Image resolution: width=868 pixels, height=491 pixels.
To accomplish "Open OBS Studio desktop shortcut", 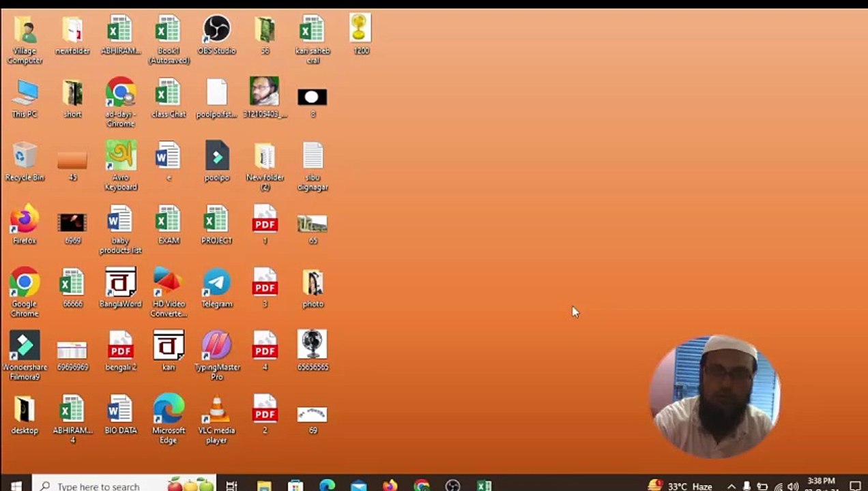I will coord(216,31).
